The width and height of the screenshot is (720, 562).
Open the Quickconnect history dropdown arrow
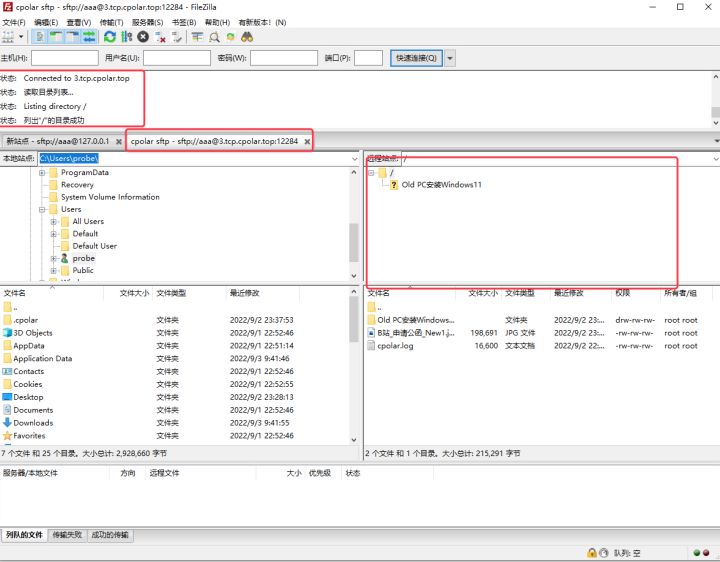tap(450, 58)
